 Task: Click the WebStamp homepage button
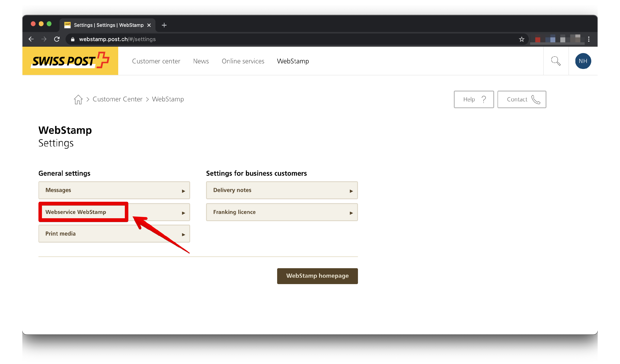(x=317, y=276)
